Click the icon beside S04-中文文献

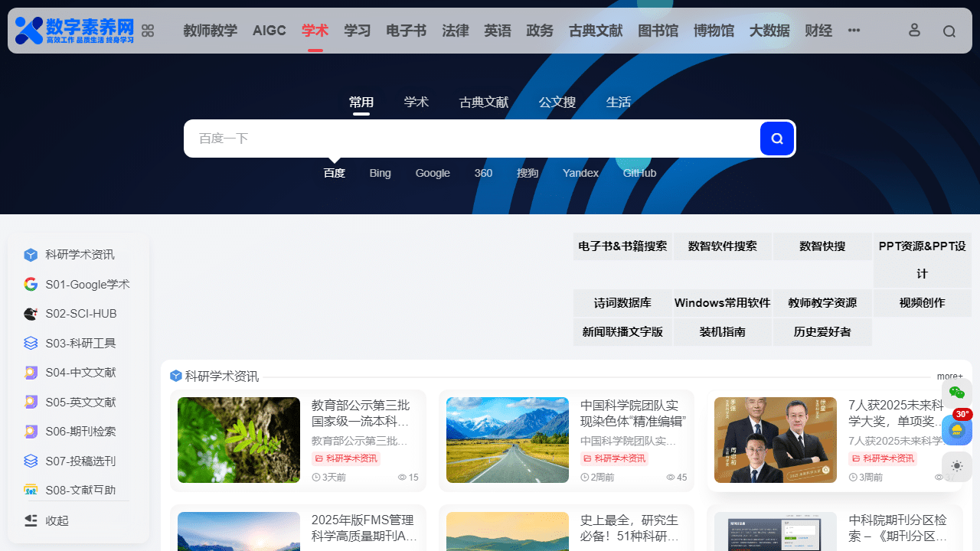click(31, 373)
